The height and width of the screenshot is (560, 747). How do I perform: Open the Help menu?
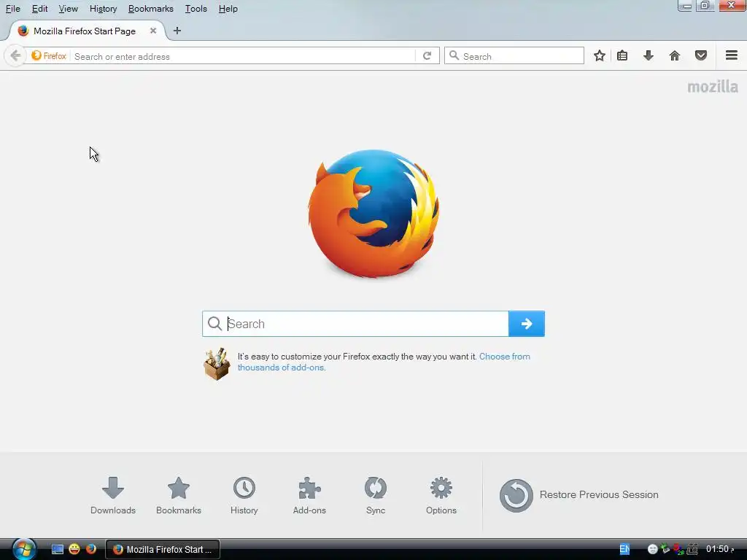click(x=228, y=9)
